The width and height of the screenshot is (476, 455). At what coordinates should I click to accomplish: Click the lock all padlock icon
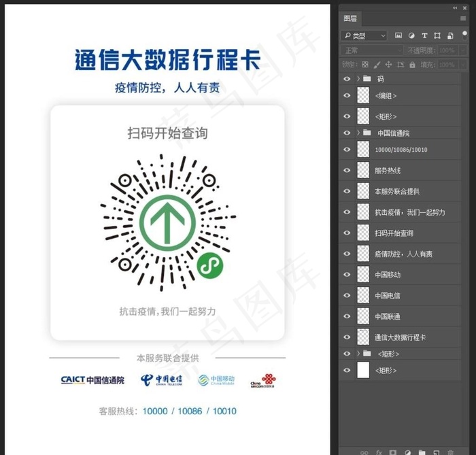click(x=412, y=65)
